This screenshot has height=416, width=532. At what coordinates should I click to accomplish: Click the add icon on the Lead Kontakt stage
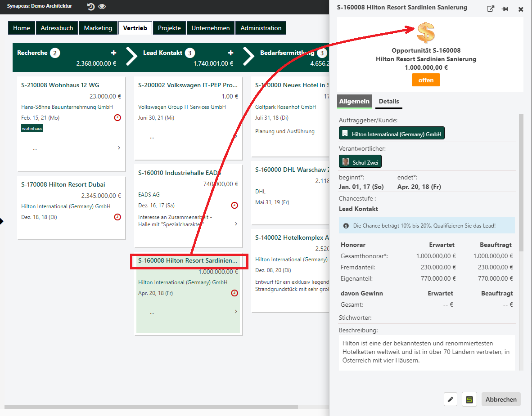pos(231,53)
